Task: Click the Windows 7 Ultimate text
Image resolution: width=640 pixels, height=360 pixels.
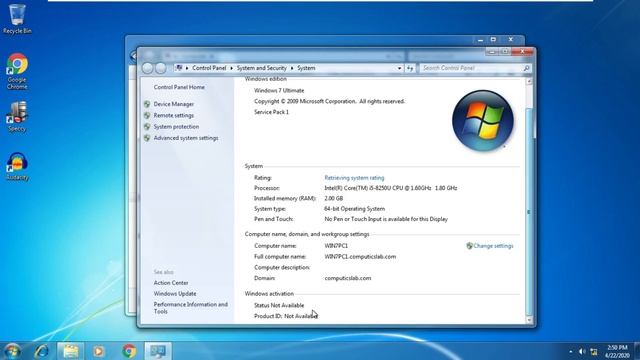Action: click(x=279, y=91)
